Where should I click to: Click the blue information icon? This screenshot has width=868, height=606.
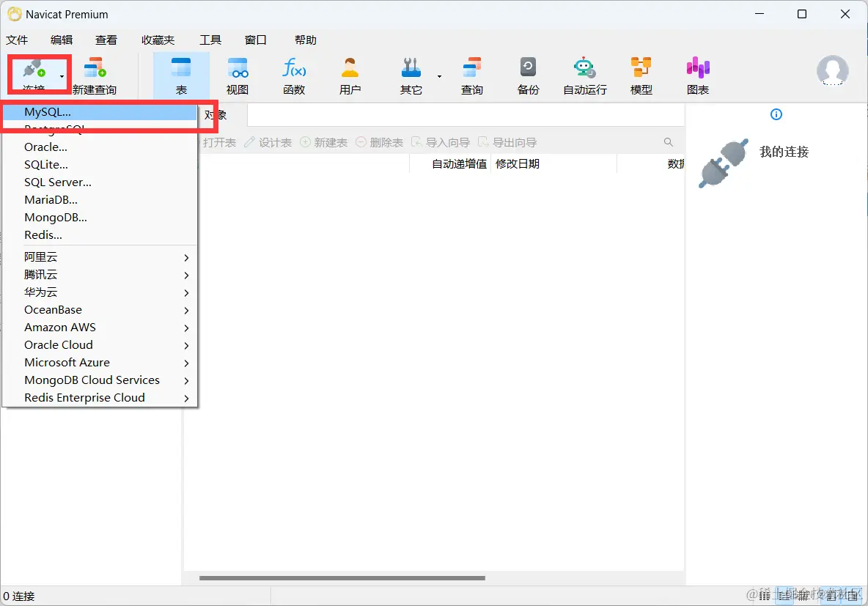[x=776, y=114]
